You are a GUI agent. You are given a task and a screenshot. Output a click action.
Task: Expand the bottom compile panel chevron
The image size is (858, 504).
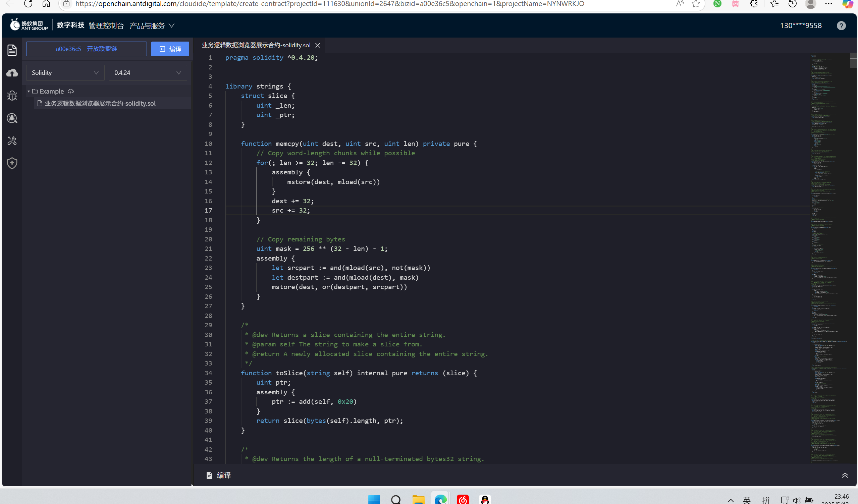coord(845,475)
